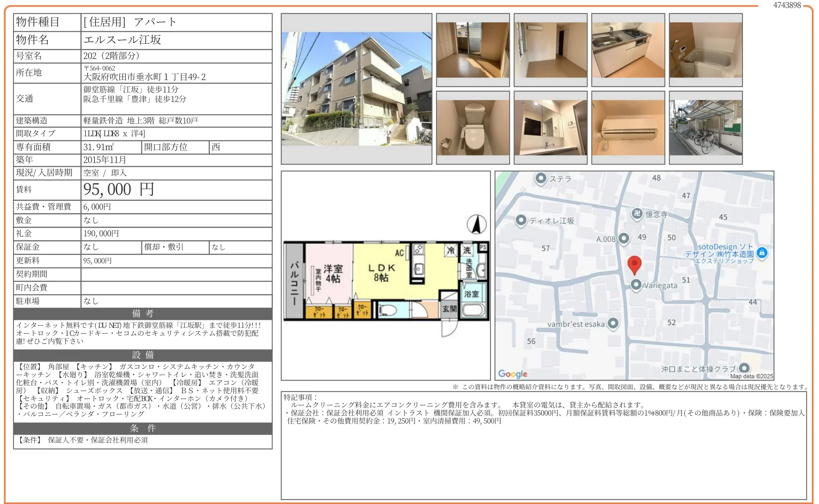
Task: Click the ステラ map marker icon
Action: coord(541,178)
